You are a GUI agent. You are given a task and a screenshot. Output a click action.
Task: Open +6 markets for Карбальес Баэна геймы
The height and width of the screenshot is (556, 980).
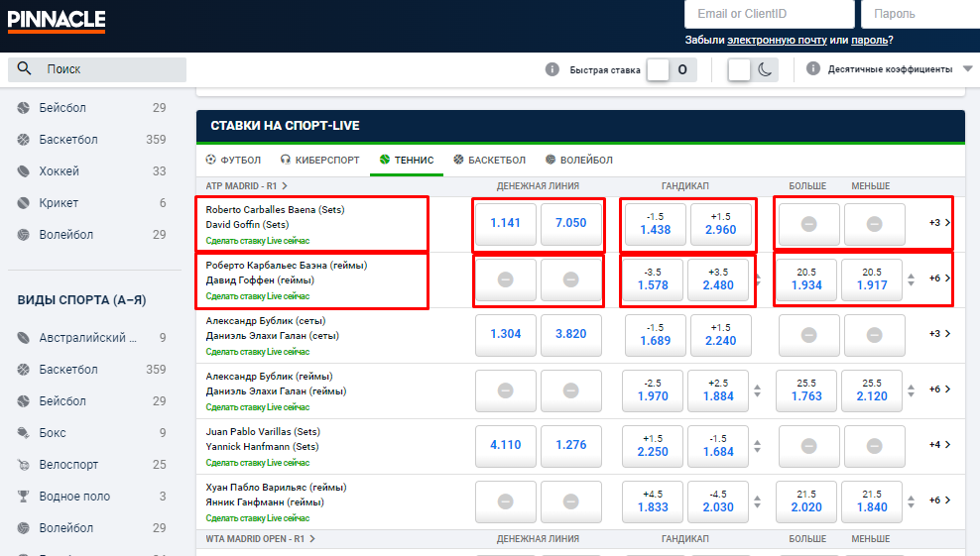point(939,278)
